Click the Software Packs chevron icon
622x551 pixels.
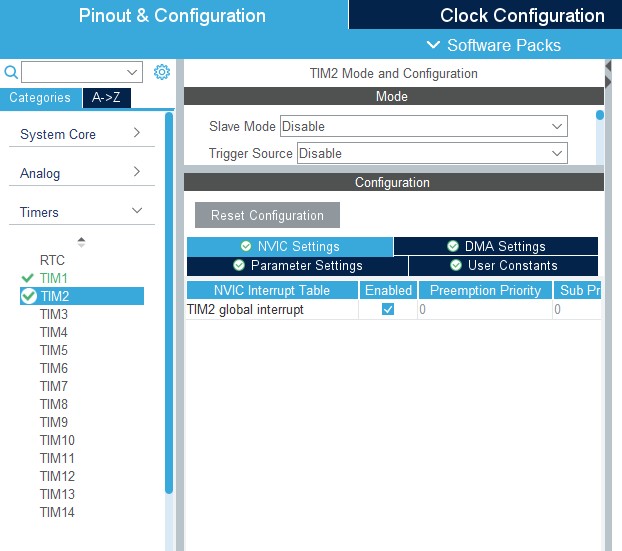433,45
